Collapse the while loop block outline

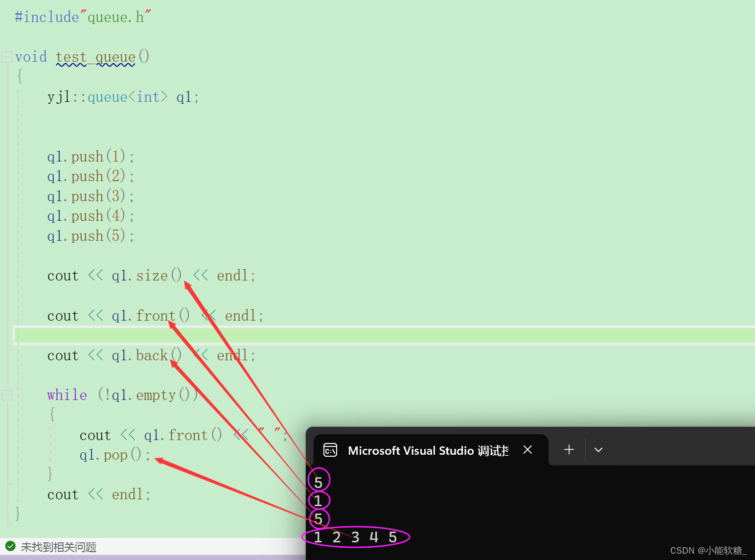[x=7, y=395]
